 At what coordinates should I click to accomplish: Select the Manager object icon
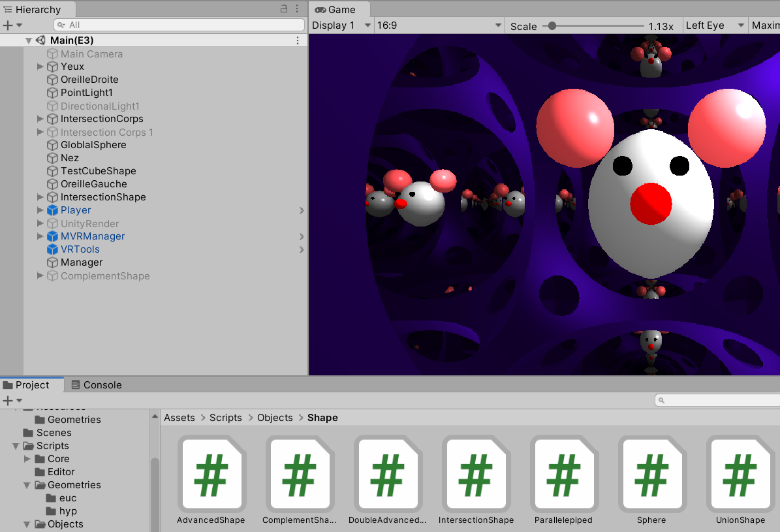click(x=52, y=262)
